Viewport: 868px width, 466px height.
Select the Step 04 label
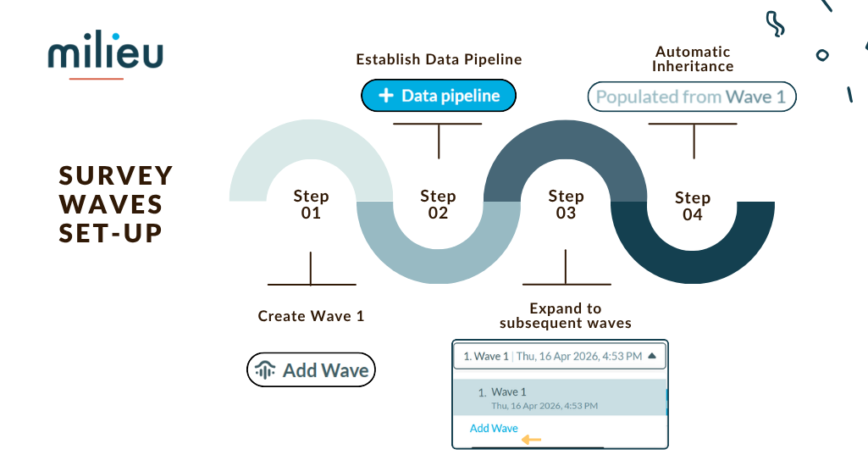click(x=693, y=206)
